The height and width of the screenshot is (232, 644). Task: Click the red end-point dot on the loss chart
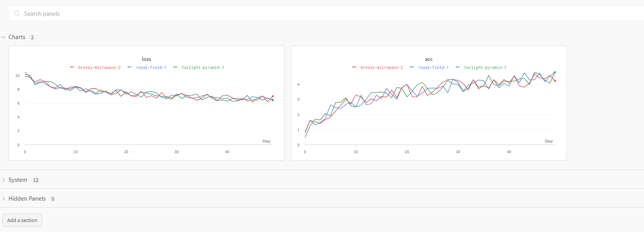tap(272, 96)
